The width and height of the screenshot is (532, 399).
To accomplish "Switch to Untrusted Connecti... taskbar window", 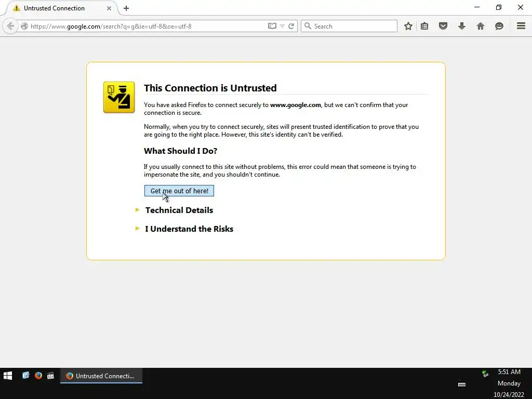I will 101,376.
